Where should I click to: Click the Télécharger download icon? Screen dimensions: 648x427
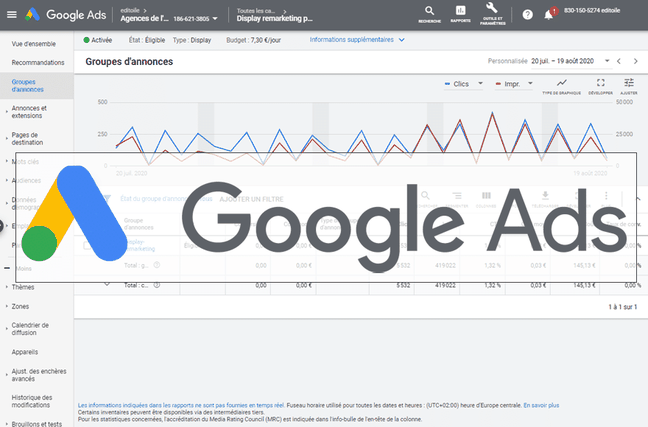pyautogui.click(x=545, y=198)
